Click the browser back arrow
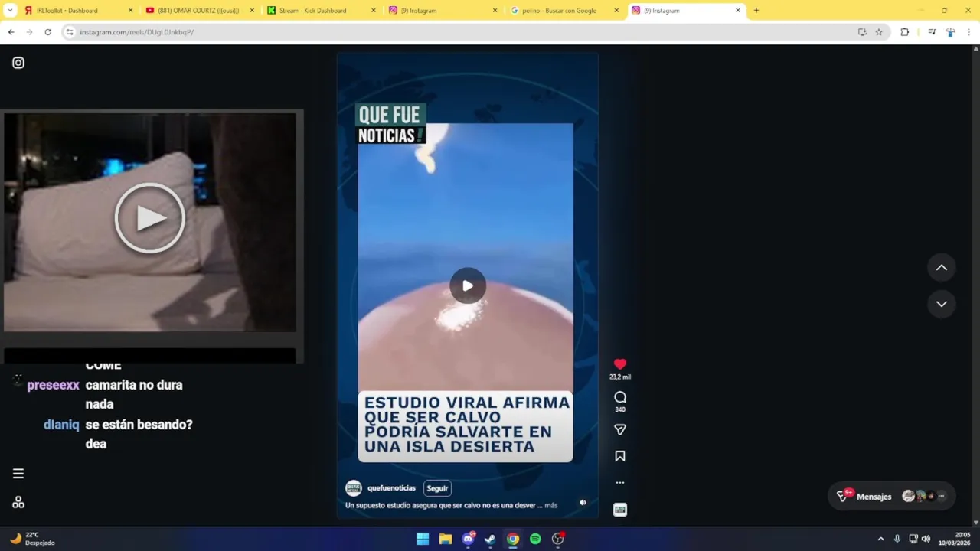This screenshot has height=551, width=980. click(11, 32)
